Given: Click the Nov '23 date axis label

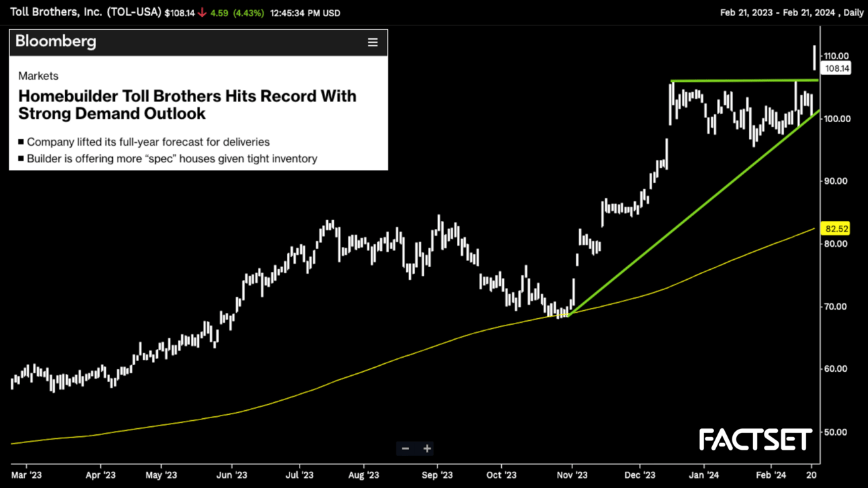Looking at the screenshot, I should [x=572, y=475].
